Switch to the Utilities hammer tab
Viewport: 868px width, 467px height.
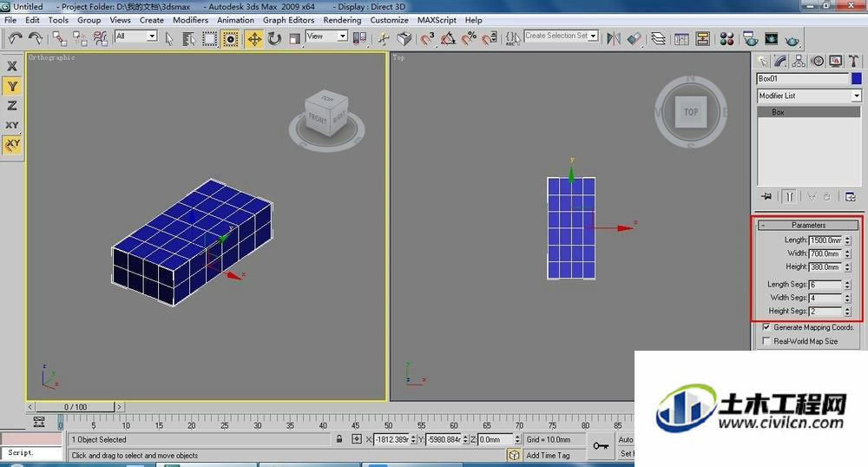coord(853,61)
